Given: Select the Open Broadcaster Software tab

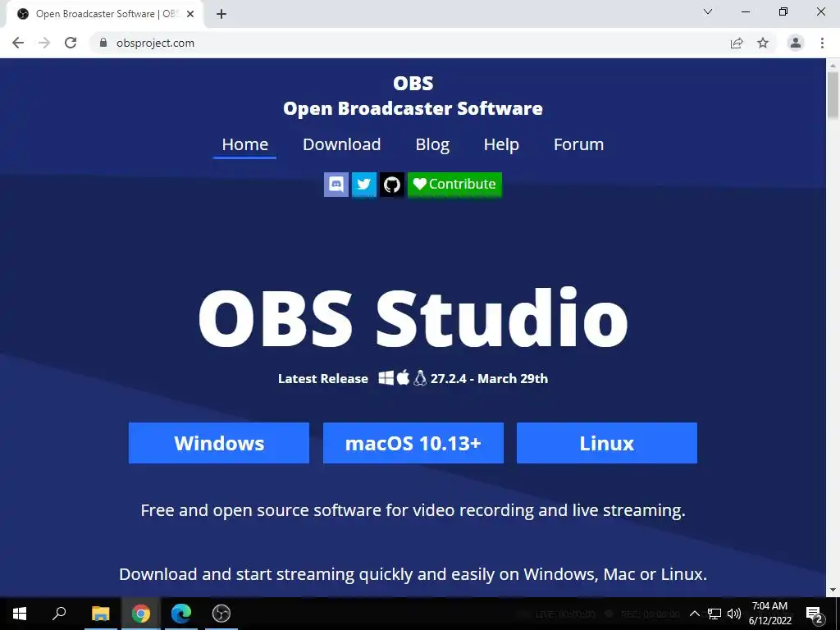Looking at the screenshot, I should coord(104,14).
